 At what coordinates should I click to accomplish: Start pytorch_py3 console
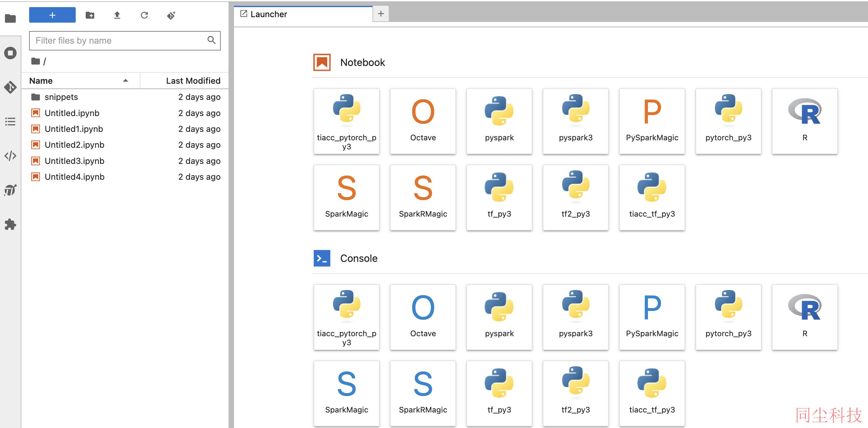point(729,317)
